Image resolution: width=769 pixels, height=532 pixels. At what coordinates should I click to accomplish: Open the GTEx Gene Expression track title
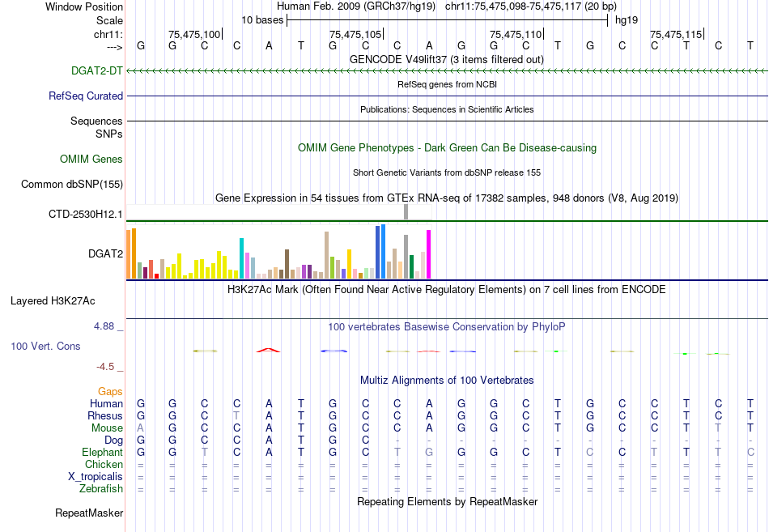(x=447, y=198)
